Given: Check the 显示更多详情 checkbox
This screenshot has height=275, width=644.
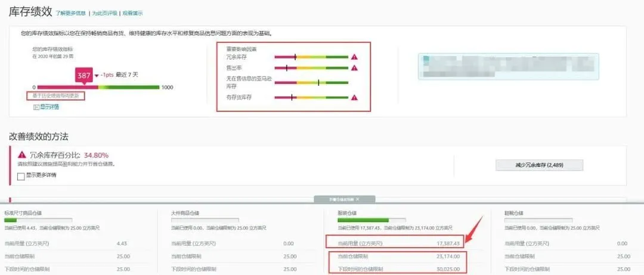Looking at the screenshot, I should coord(21,176).
